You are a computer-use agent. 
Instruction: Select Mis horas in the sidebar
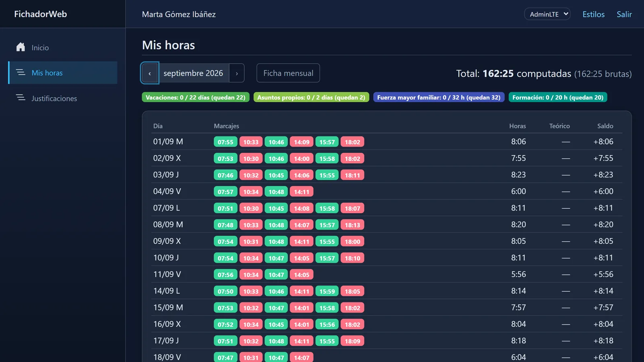[63, 73]
